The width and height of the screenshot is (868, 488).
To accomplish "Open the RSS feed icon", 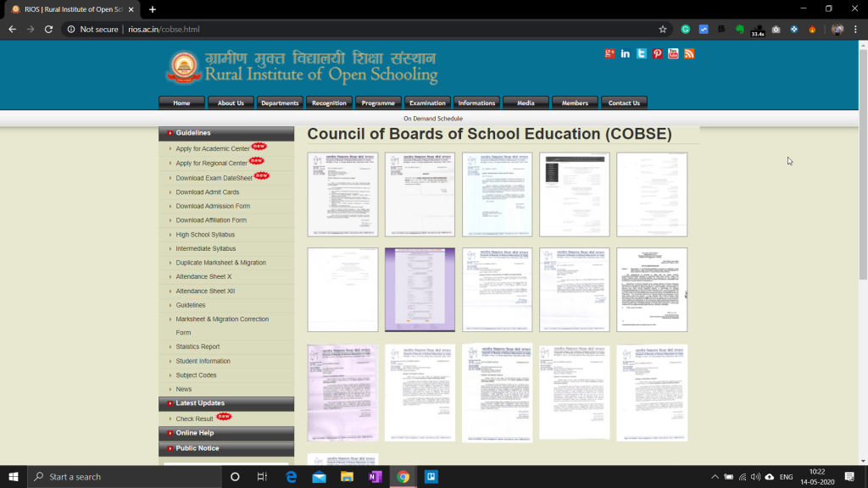I will pyautogui.click(x=689, y=53).
